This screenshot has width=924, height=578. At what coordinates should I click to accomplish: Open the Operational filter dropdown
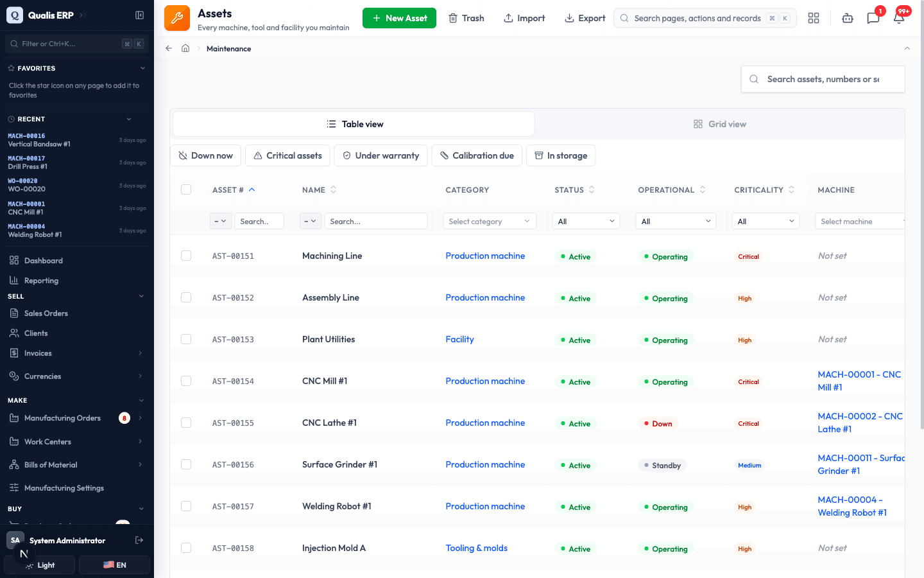pos(676,221)
